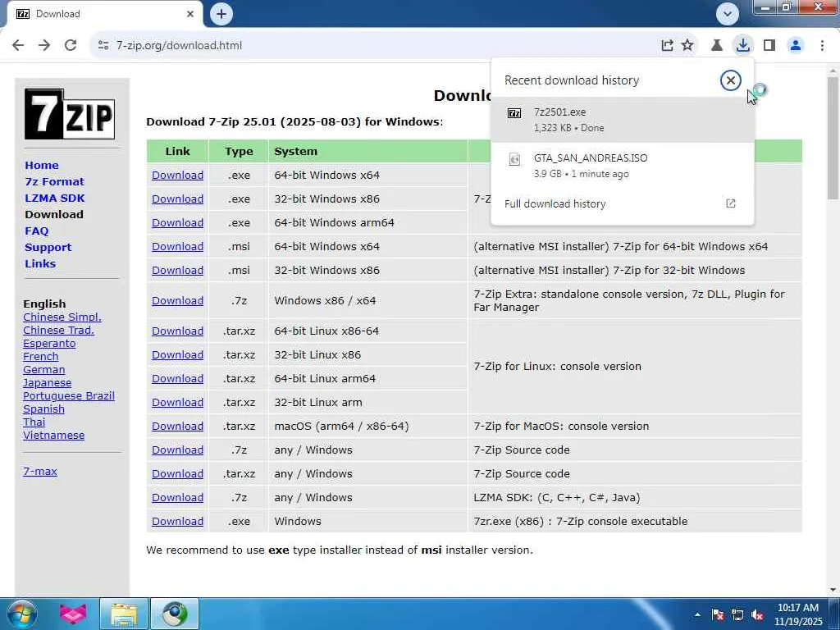Image resolution: width=840 pixels, height=630 pixels.
Task: Open the Links sidebar link
Action: pos(40,263)
